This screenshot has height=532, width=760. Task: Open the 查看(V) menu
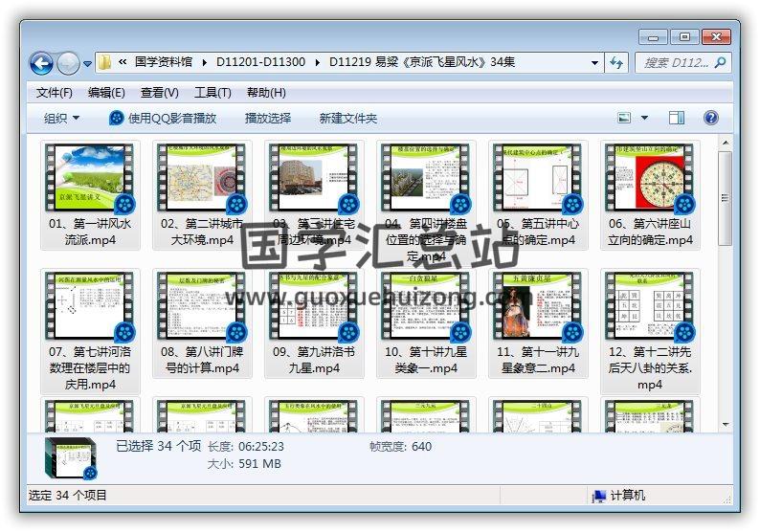coord(160,93)
